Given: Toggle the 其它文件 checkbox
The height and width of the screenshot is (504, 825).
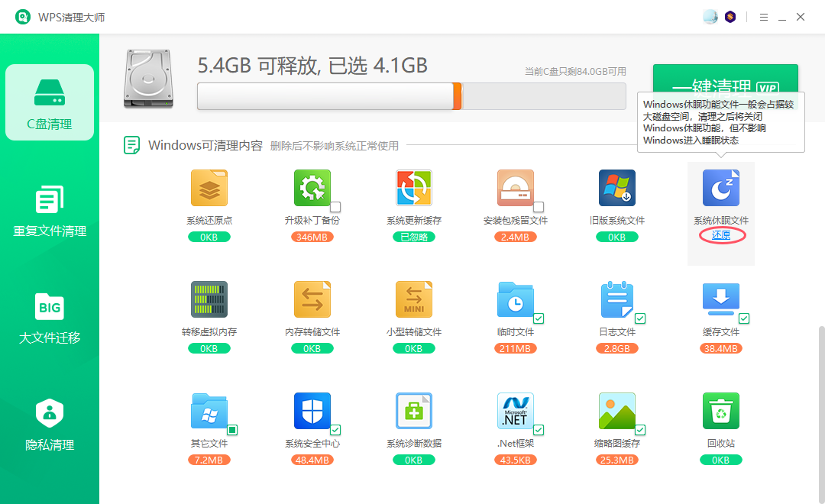Looking at the screenshot, I should click(232, 430).
